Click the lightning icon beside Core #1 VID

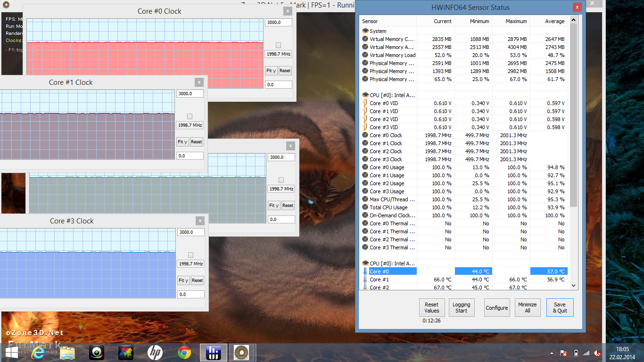coord(365,111)
